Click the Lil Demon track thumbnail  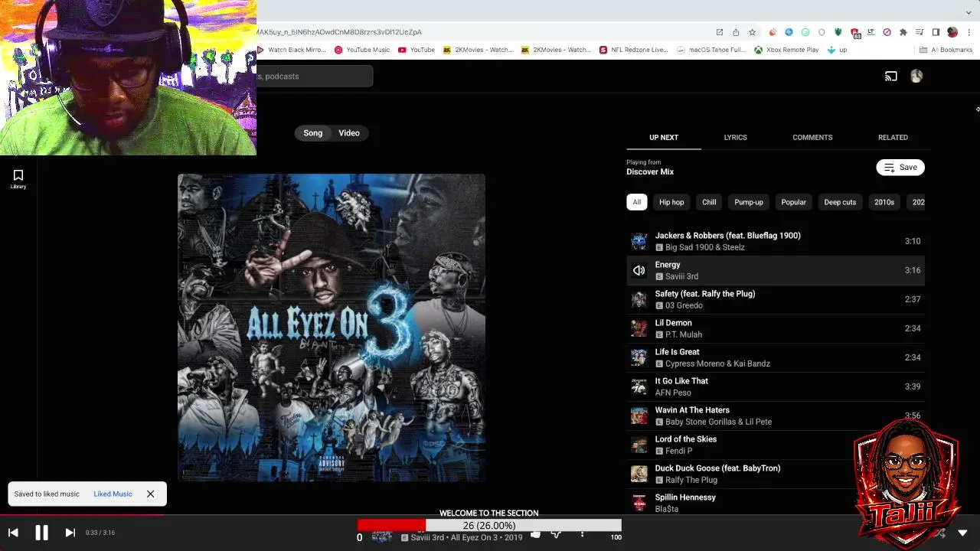(x=639, y=328)
